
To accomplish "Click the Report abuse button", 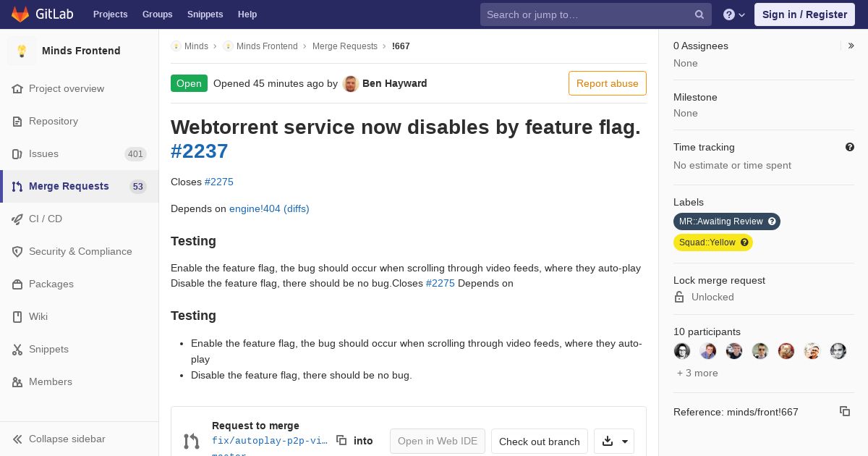I will click(x=608, y=83).
